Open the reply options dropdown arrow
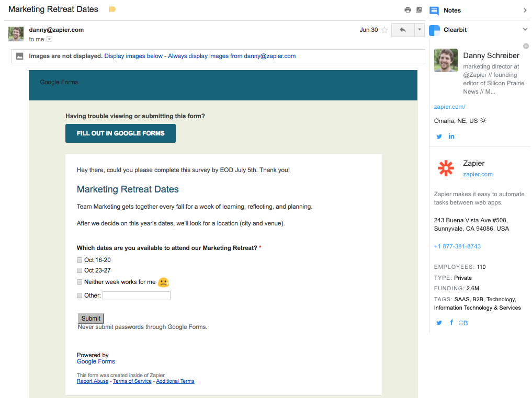This screenshot has height=398, width=532. click(420, 30)
